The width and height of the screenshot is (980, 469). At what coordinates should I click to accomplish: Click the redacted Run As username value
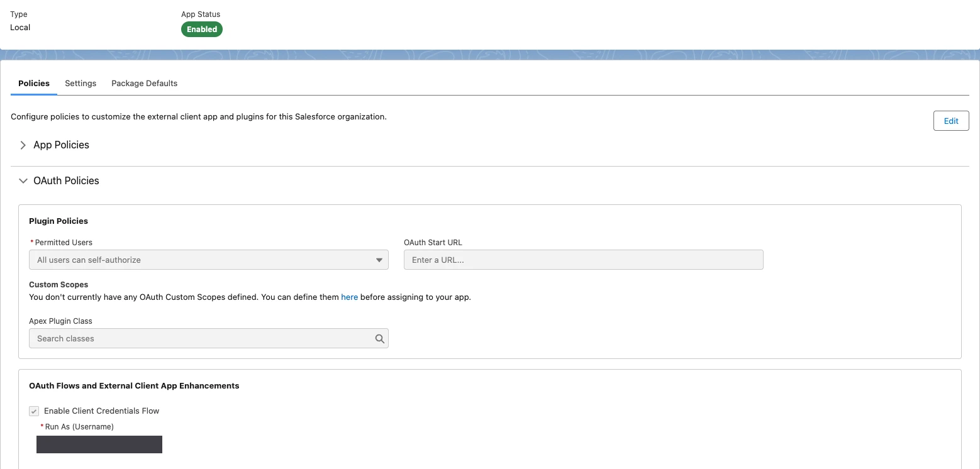pyautogui.click(x=99, y=444)
